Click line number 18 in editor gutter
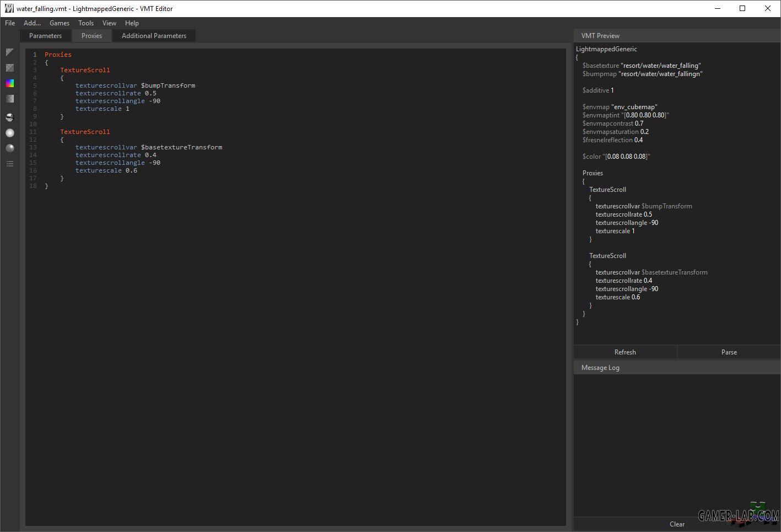Screen dimensions: 781x532 (33, 186)
